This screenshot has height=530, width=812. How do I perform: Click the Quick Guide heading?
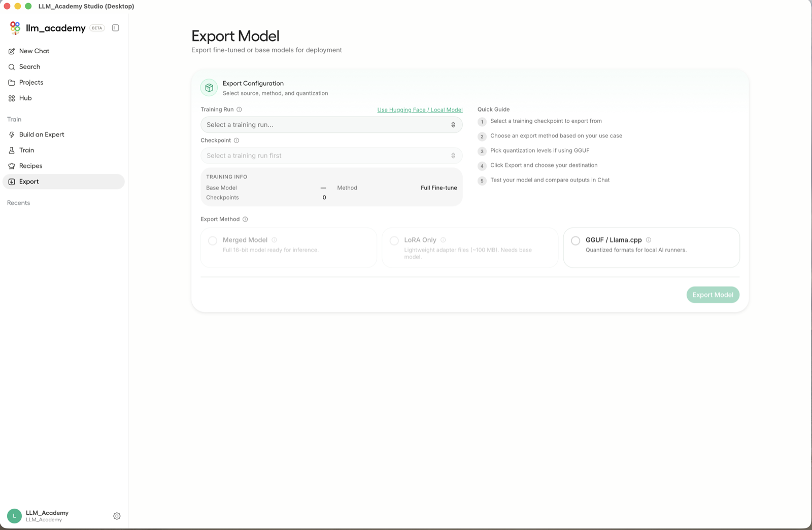point(493,110)
